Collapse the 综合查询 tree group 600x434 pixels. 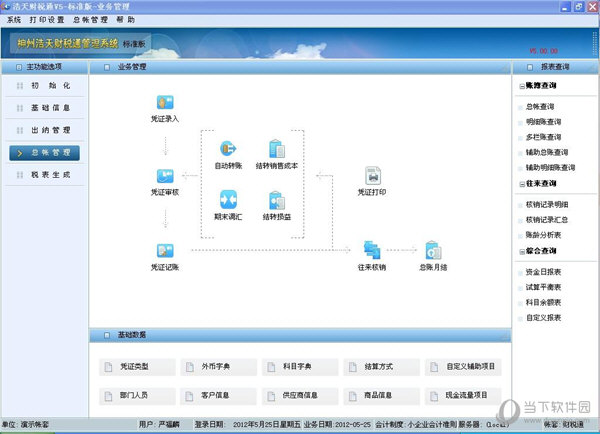point(520,252)
